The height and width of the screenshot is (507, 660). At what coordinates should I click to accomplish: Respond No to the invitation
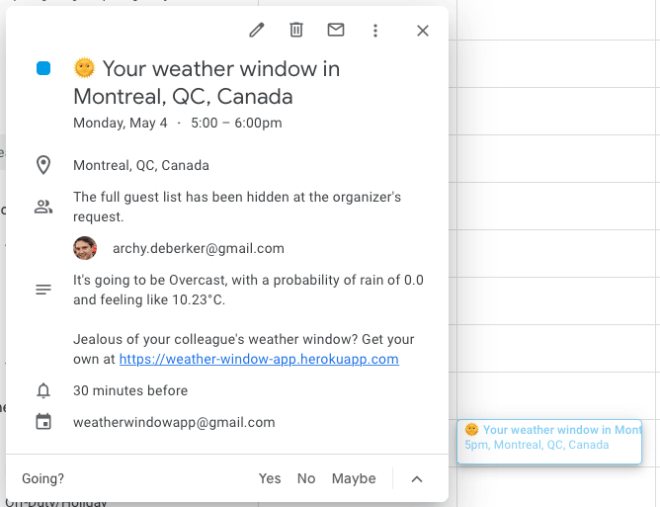click(x=306, y=478)
